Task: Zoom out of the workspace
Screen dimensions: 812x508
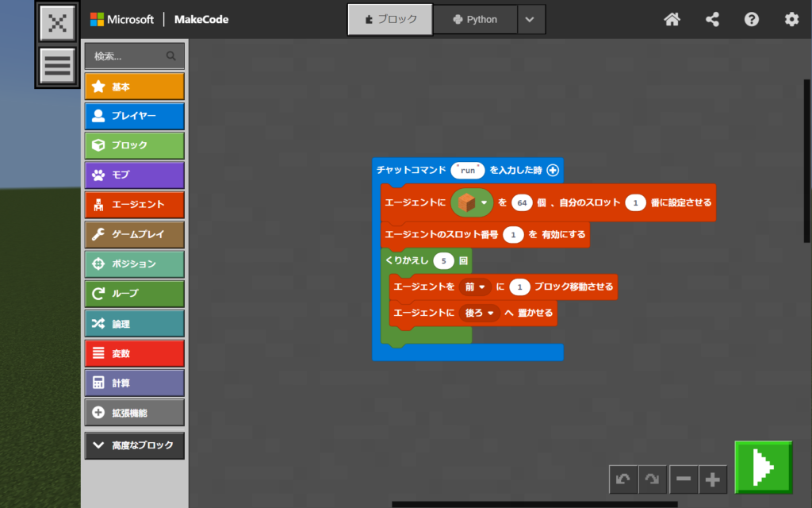Action: (x=684, y=479)
